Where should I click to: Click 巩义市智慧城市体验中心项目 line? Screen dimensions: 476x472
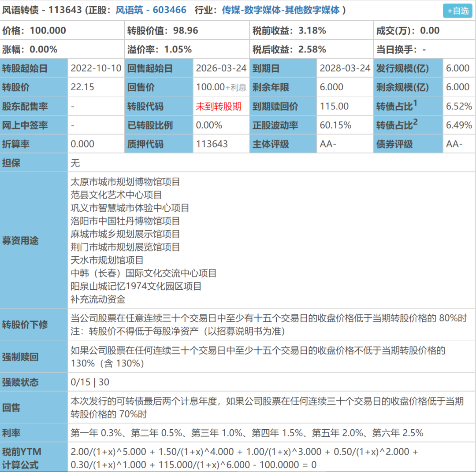pyautogui.click(x=130, y=208)
